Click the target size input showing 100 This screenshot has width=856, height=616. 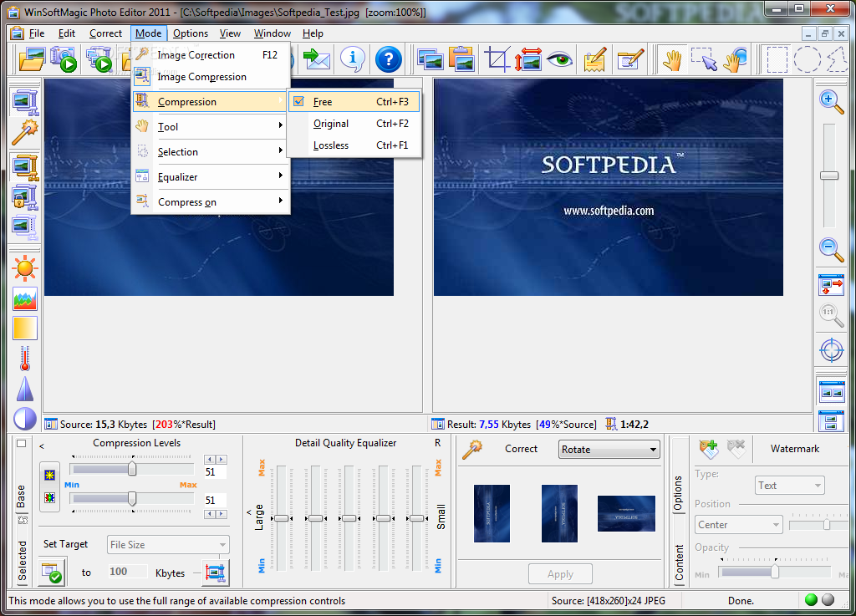[127, 571]
